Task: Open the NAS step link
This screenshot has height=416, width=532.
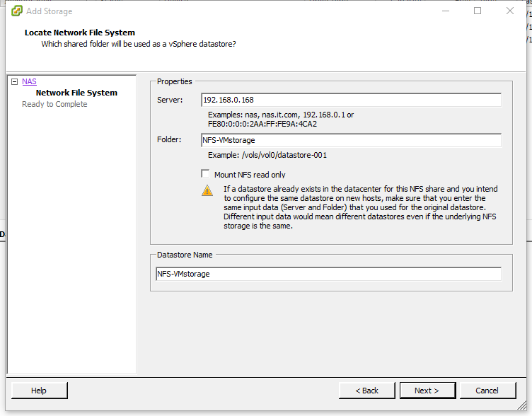Action: tap(29, 82)
